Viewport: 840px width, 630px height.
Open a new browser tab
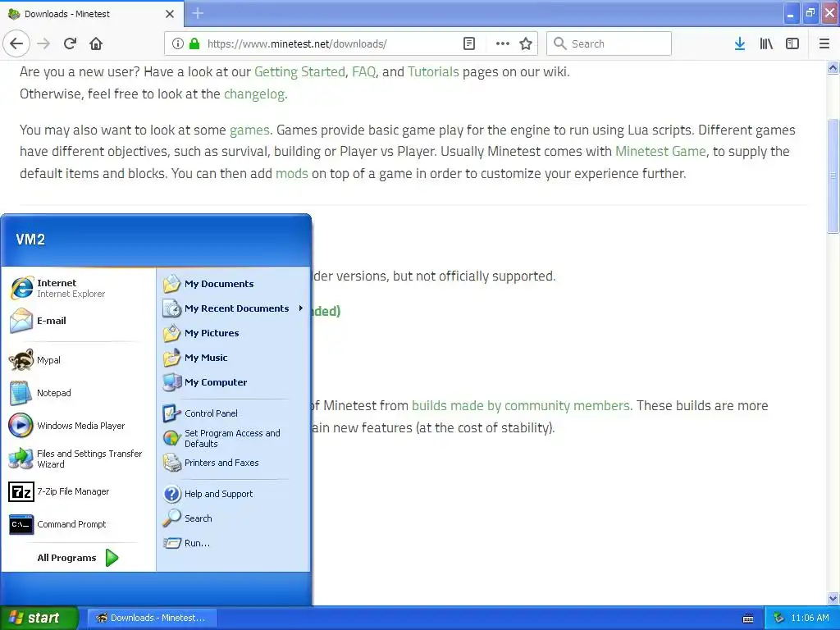point(198,13)
